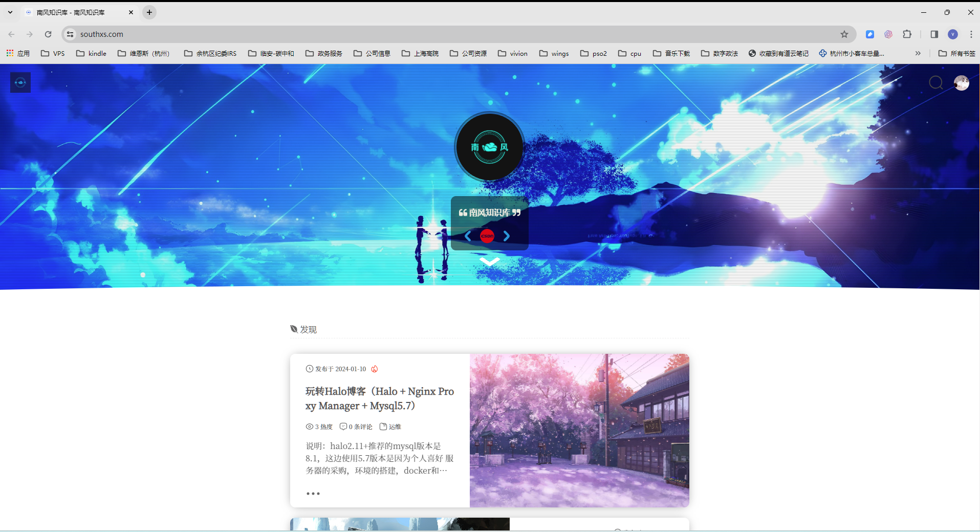The height and width of the screenshot is (532, 980).
Task: Open the VPS bookmarks folder
Action: tap(53, 53)
